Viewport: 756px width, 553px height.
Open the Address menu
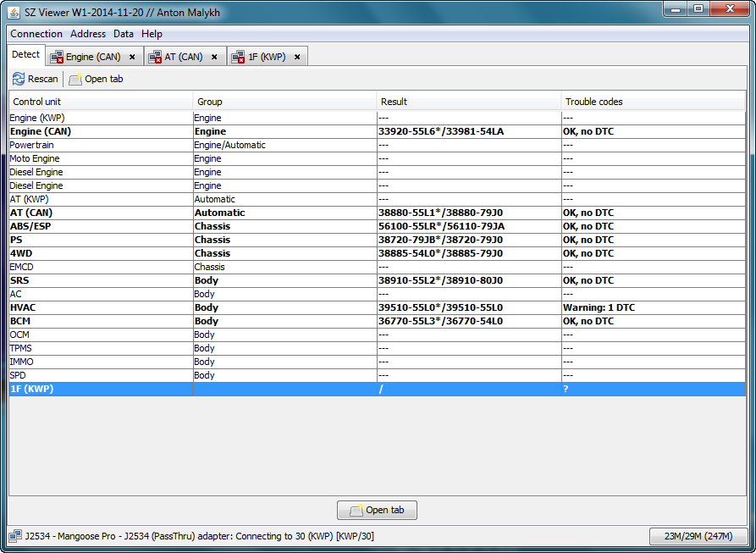pyautogui.click(x=88, y=34)
